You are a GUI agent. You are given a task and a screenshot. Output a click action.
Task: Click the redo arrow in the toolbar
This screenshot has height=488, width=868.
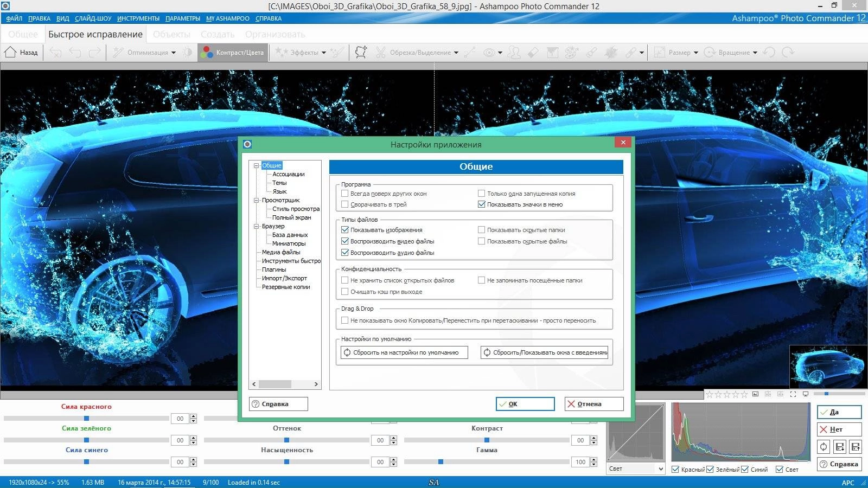click(95, 52)
